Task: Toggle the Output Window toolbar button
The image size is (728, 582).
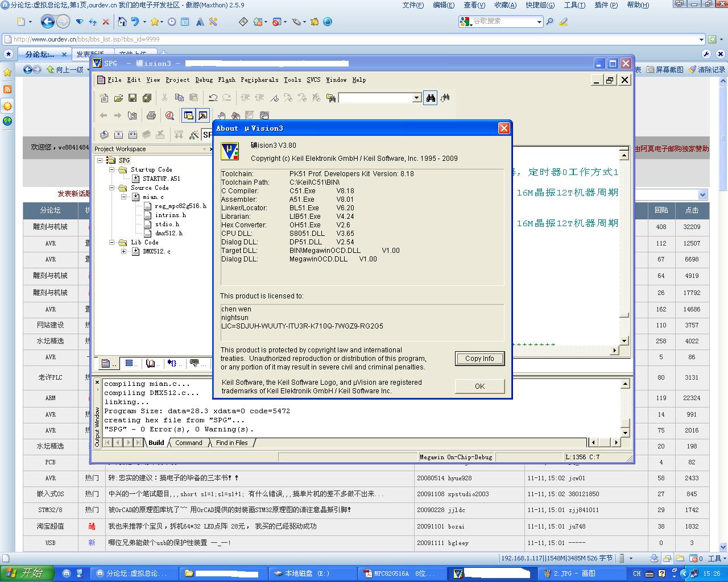Action: 203,115
